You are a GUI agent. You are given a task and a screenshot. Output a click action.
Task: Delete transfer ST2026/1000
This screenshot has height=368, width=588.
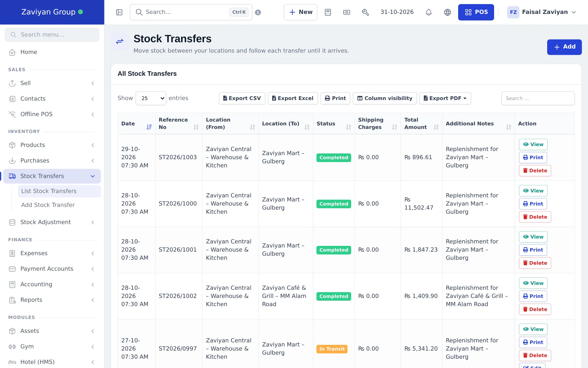[x=535, y=217]
